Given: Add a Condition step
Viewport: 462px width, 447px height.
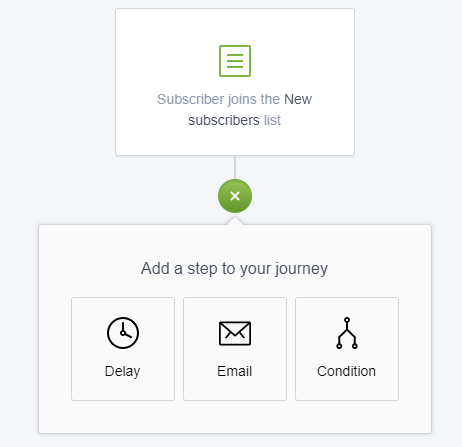Looking at the screenshot, I should pos(347,349).
